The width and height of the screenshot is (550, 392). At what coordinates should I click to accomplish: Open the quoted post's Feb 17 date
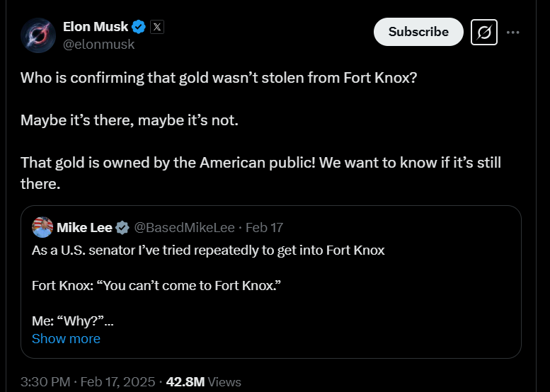(264, 228)
